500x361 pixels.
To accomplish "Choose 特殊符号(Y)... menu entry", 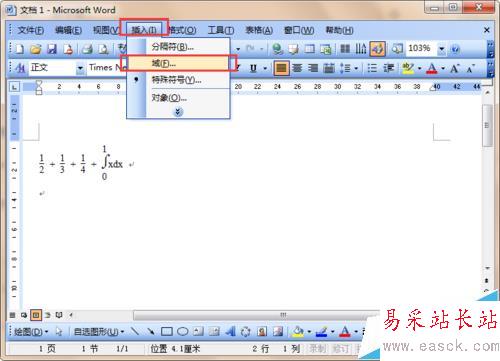I will point(178,80).
